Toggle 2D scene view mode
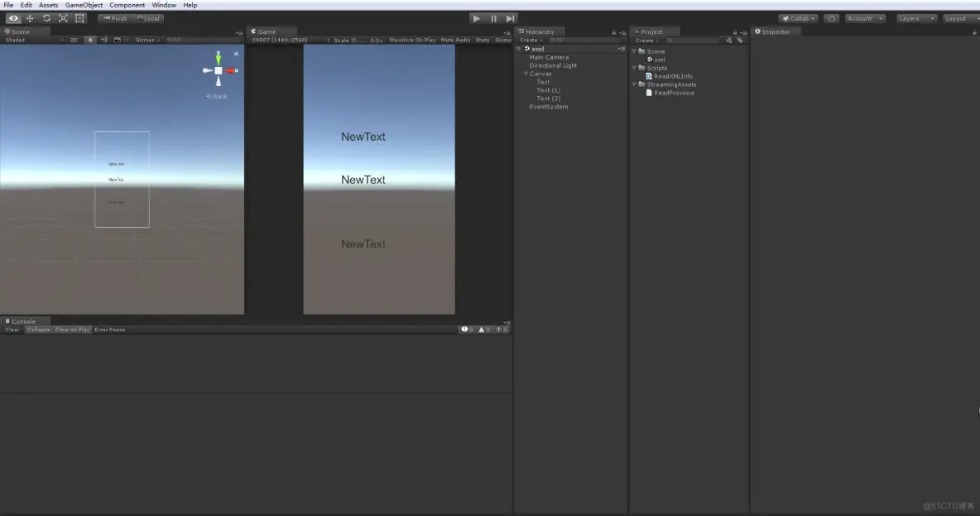This screenshot has height=516, width=980. tap(74, 40)
